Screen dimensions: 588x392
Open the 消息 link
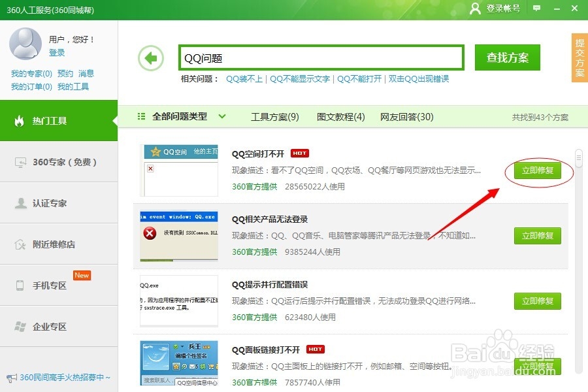(x=86, y=74)
